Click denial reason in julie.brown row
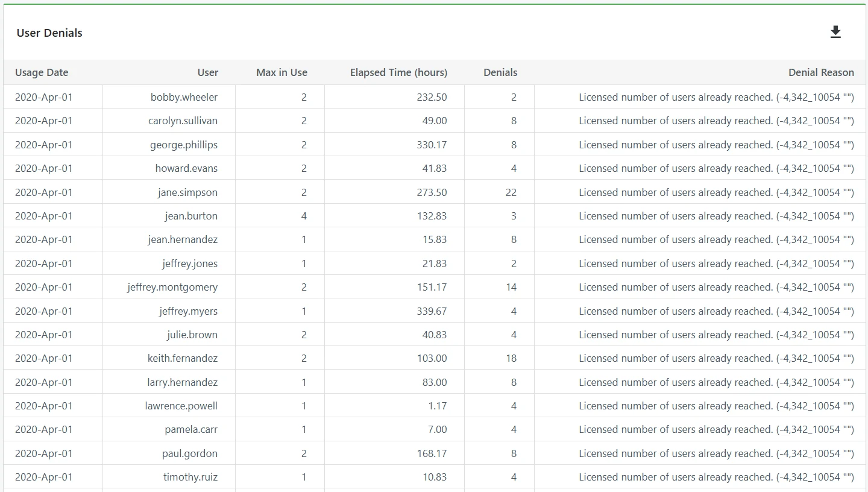The width and height of the screenshot is (868, 492). [x=716, y=335]
